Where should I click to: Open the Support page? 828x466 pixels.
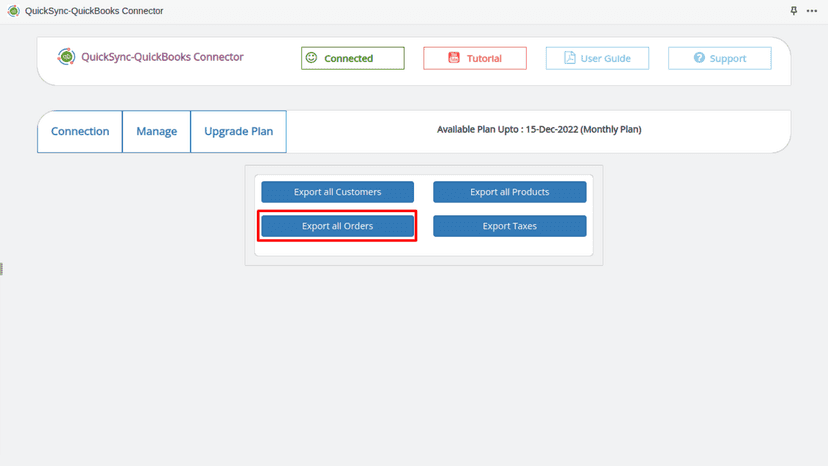click(x=720, y=58)
